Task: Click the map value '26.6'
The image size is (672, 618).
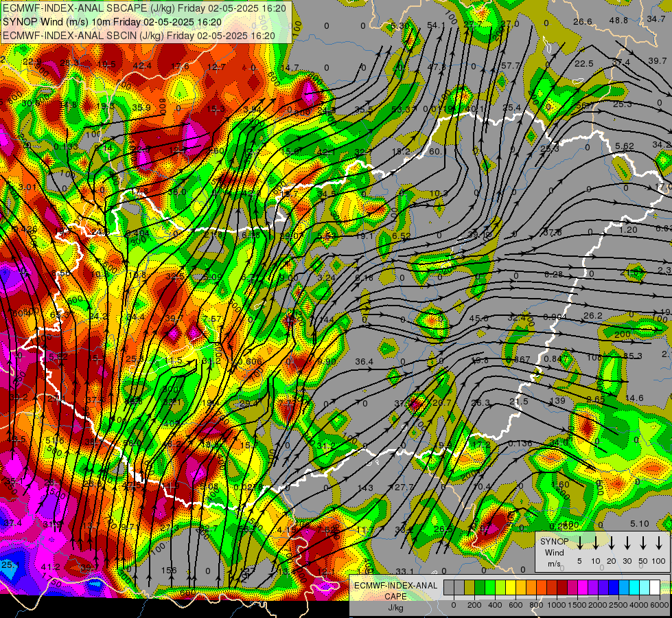Action: (583, 21)
